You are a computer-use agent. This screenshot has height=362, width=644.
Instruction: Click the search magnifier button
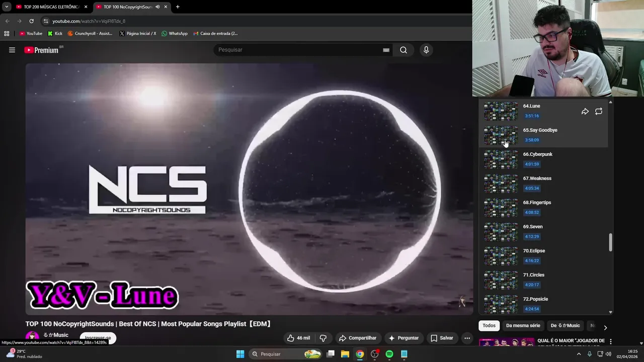click(404, 50)
